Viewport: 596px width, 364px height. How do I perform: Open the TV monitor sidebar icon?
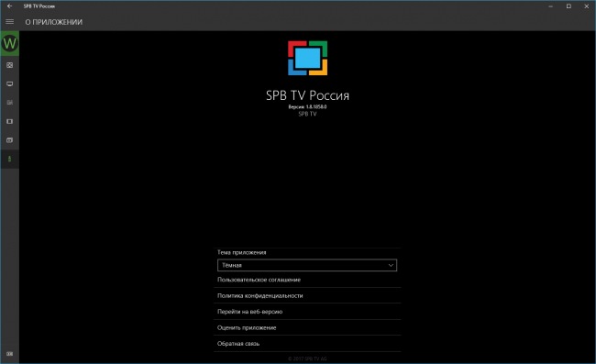9,84
